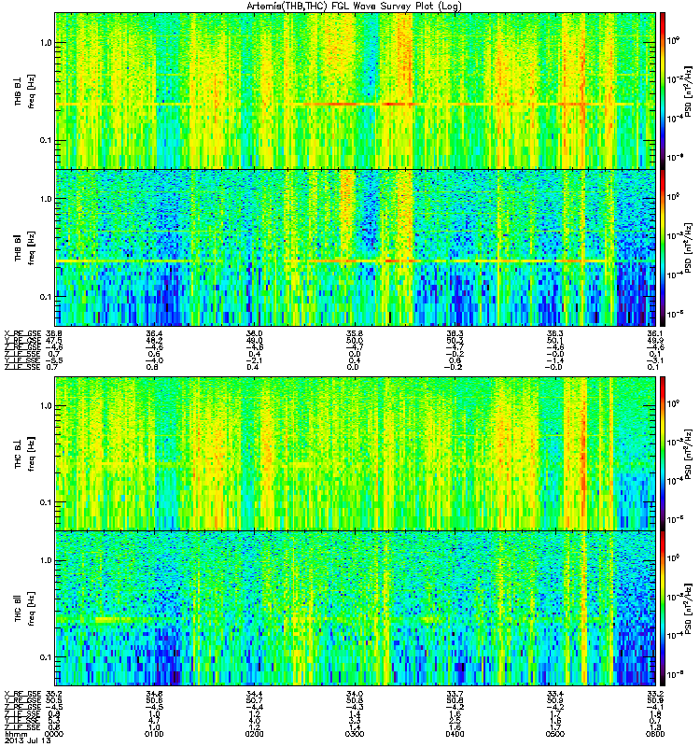
Task: Click the THB X_RE_GSE value 36.4
Action: (x=154, y=333)
